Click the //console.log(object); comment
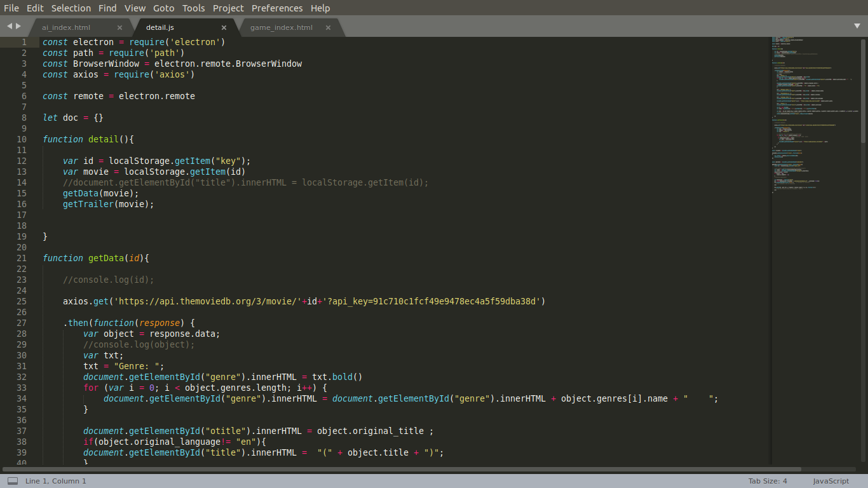 point(139,344)
